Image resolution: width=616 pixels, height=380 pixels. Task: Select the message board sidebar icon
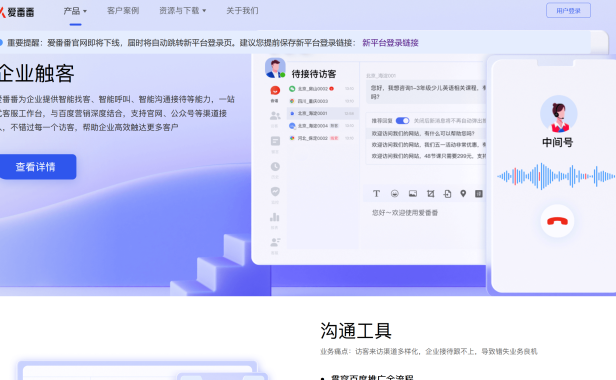pyautogui.click(x=275, y=141)
